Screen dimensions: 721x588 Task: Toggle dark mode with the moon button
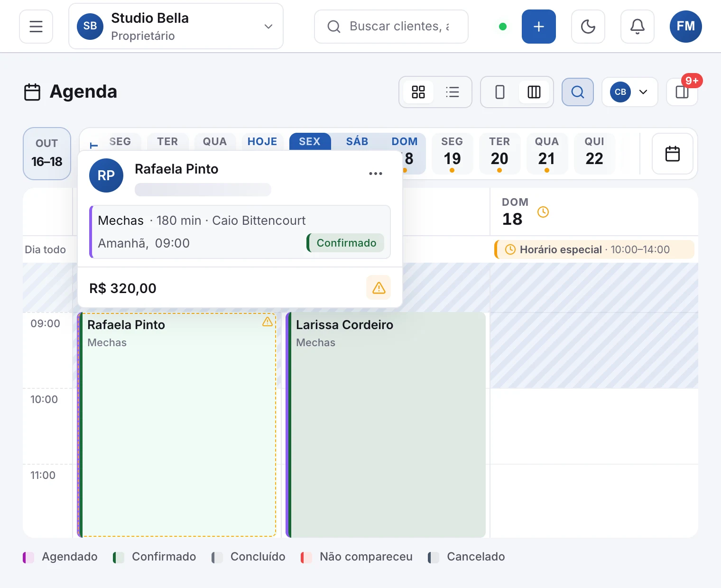588,27
